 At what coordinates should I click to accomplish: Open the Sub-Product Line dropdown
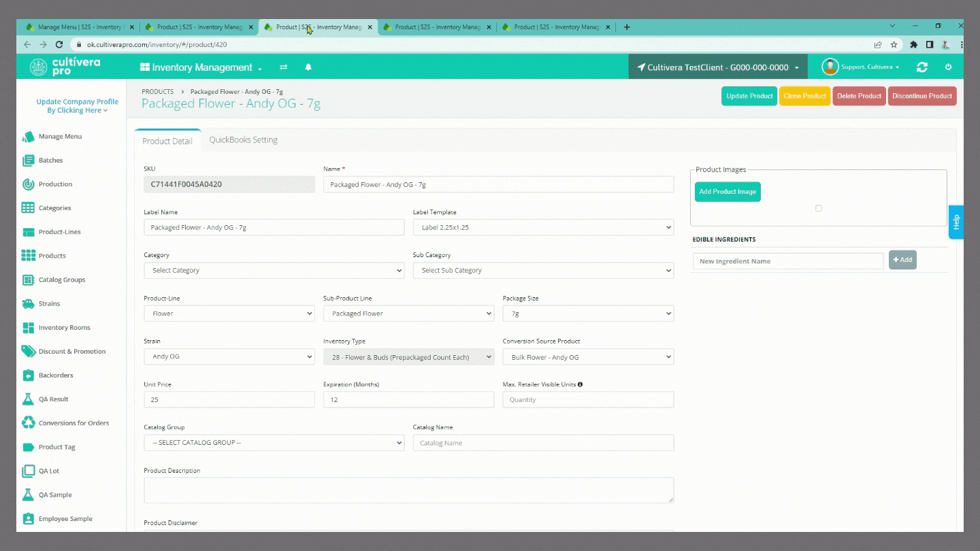(409, 314)
